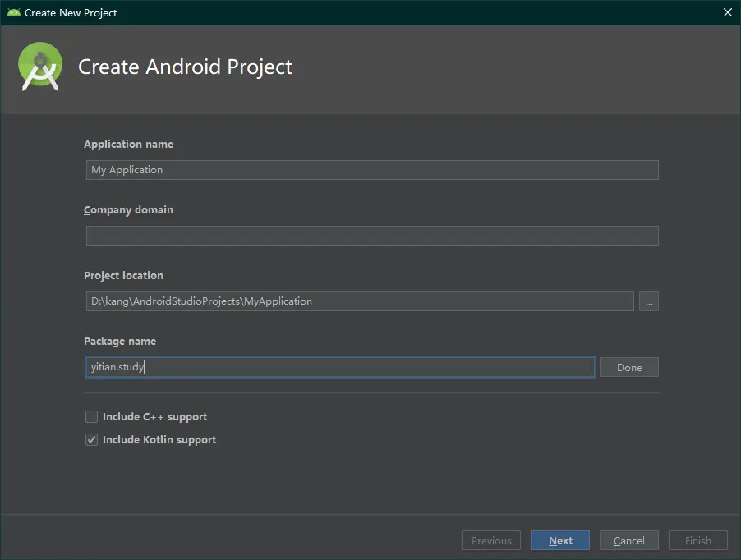Click the Include Kotlin support label text

click(x=159, y=439)
